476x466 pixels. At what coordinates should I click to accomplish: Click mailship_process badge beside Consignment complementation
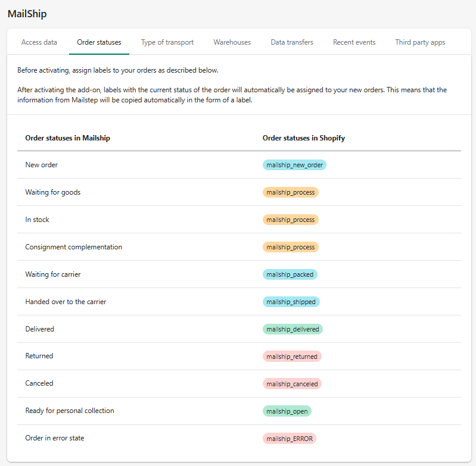[290, 247]
